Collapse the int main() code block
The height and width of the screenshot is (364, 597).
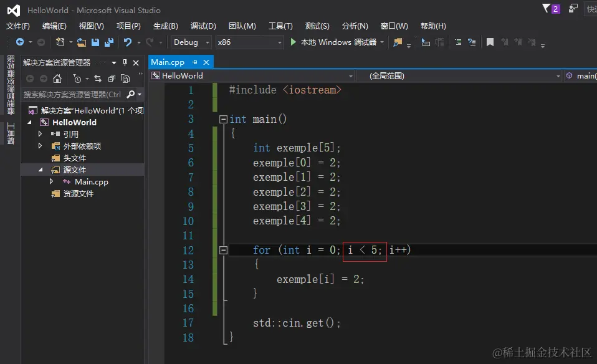(224, 119)
